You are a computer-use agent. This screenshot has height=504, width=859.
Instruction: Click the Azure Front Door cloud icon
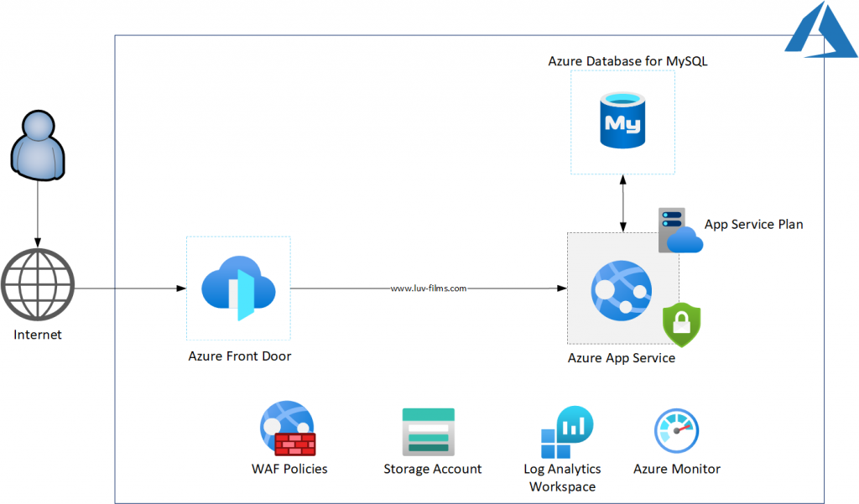[x=238, y=288]
